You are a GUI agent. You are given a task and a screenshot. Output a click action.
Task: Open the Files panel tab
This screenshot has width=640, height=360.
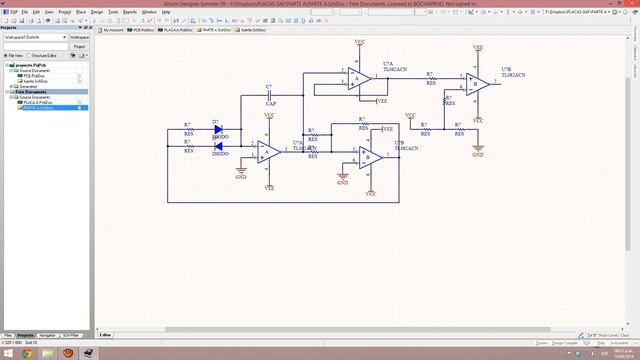8,335
